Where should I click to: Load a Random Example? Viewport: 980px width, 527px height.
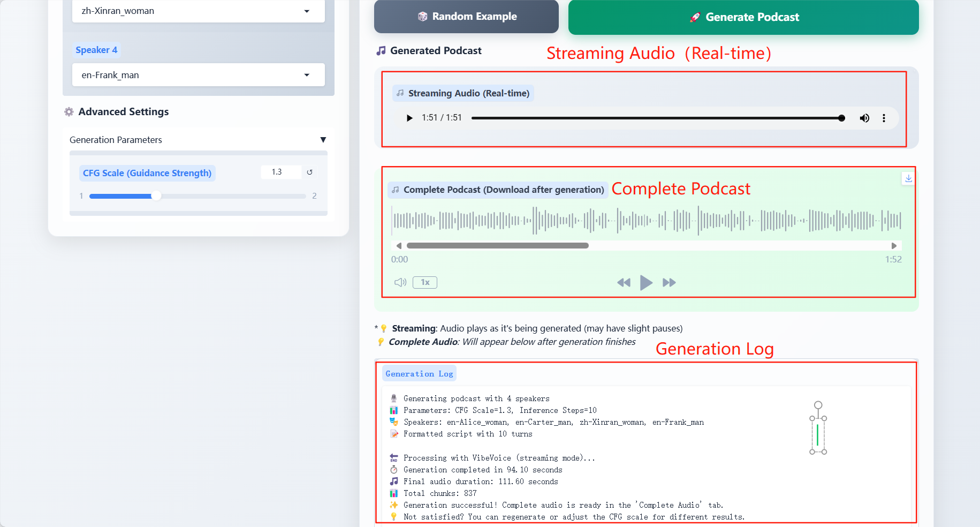point(466,17)
